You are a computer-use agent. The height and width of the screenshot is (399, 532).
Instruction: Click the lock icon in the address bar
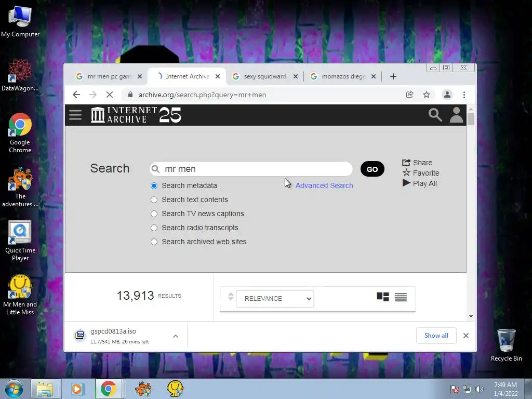click(130, 95)
